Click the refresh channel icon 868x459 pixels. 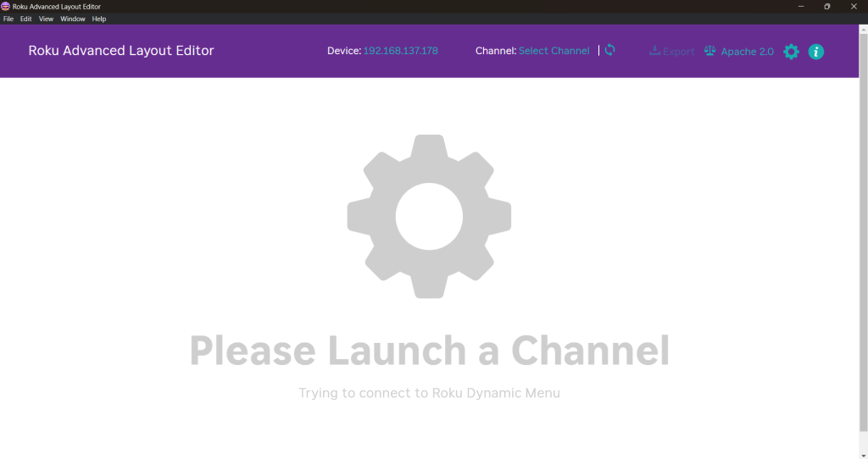609,50
